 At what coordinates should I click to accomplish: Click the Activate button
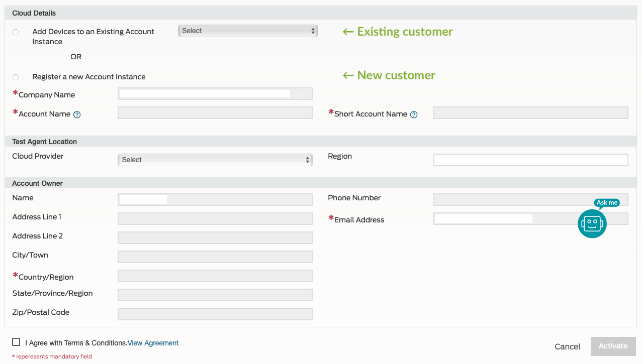click(x=613, y=346)
